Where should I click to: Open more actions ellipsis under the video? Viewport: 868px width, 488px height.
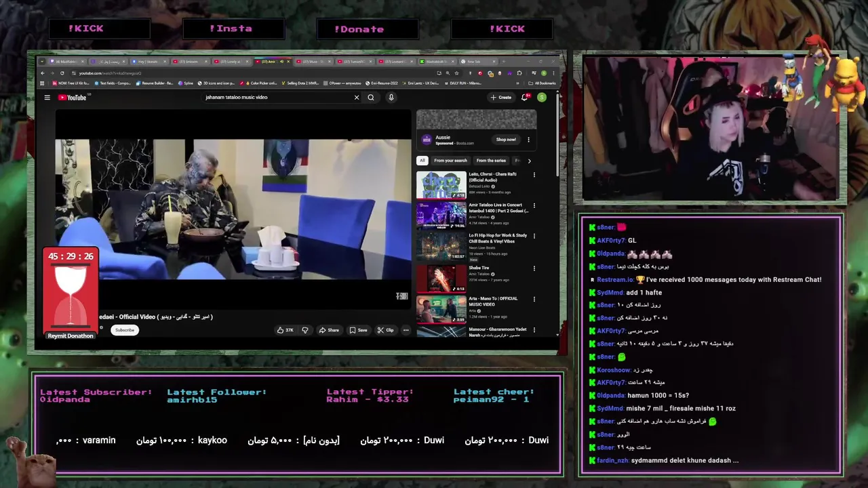(406, 330)
